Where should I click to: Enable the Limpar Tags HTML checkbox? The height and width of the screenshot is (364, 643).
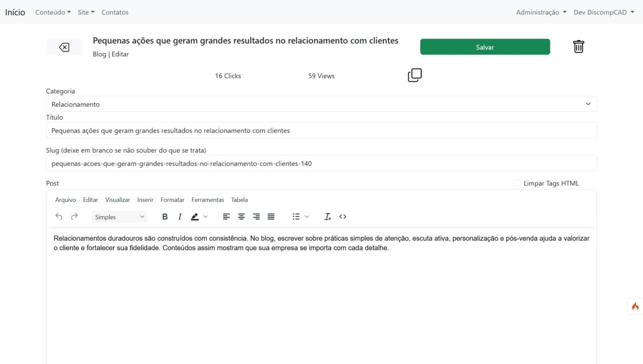(x=517, y=183)
